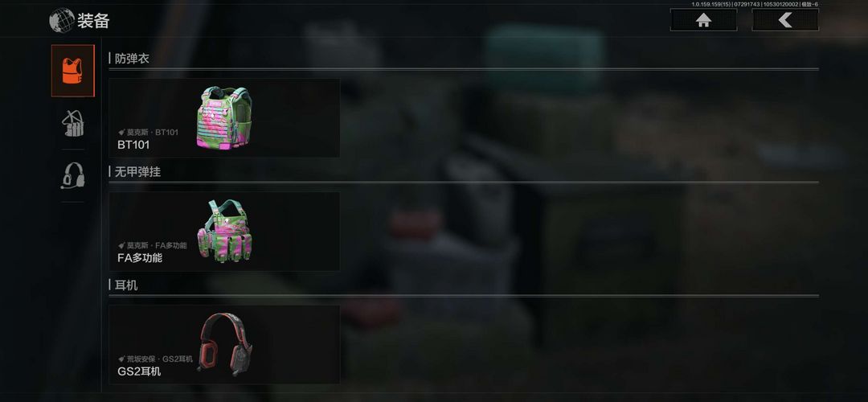Select the FA多功能 chest rig image
This screenshot has height=402, width=868.
coord(224,231)
